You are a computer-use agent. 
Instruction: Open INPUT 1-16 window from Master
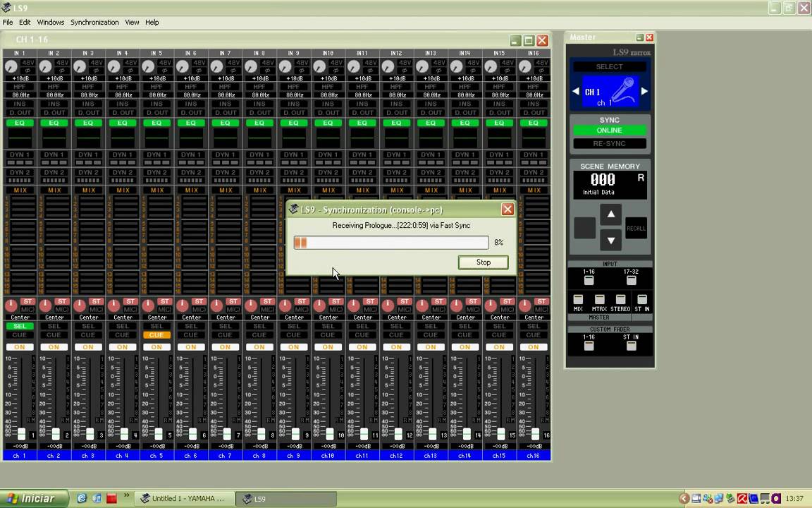click(589, 280)
